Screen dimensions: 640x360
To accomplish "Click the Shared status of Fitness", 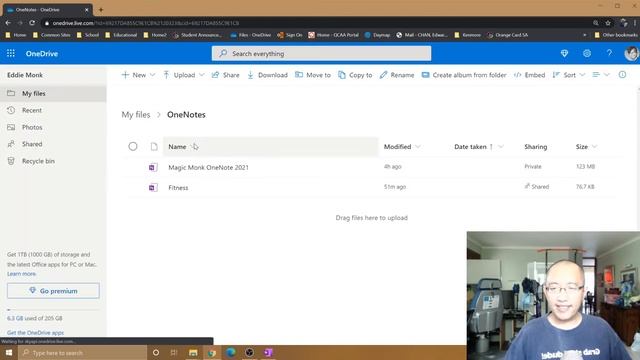I will pos(536,187).
